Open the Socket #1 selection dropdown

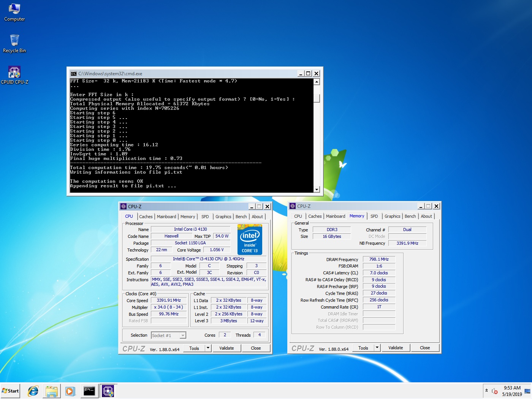pyautogui.click(x=168, y=335)
